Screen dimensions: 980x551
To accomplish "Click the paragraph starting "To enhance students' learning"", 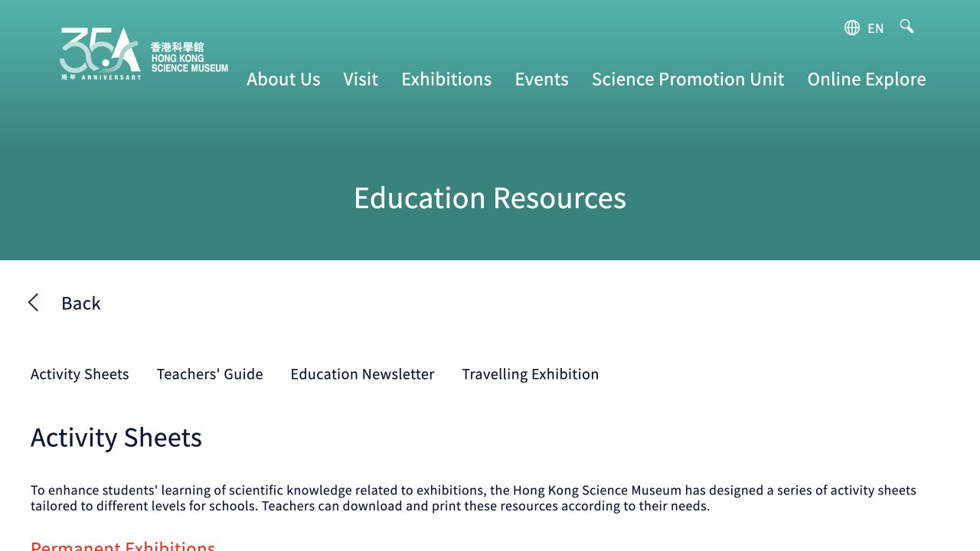I will (473, 498).
